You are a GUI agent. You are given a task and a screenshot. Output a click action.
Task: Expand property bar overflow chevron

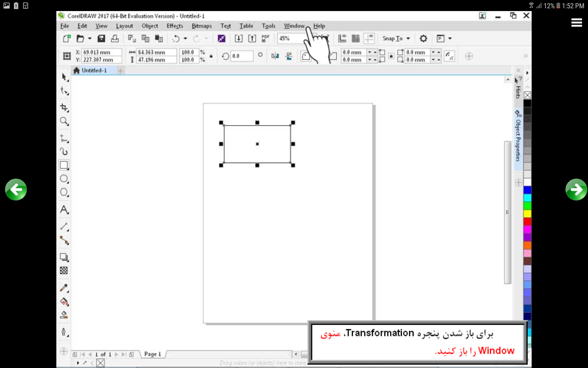(x=526, y=56)
